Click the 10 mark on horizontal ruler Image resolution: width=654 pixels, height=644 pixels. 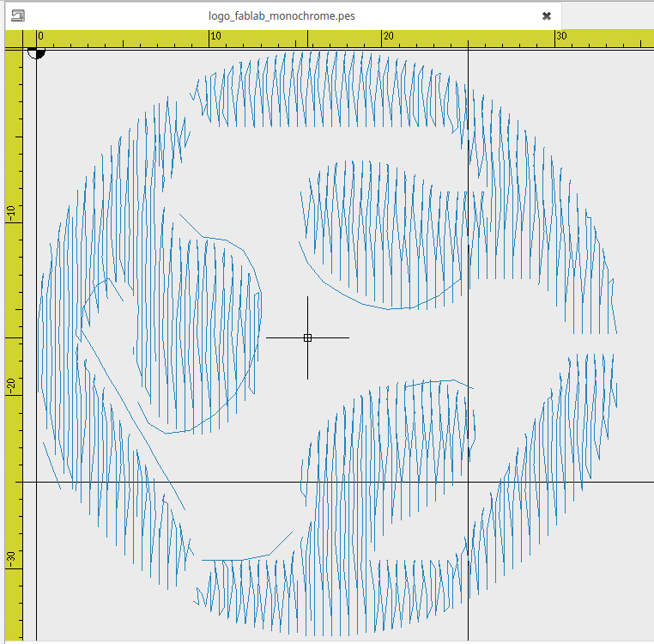tap(215, 36)
